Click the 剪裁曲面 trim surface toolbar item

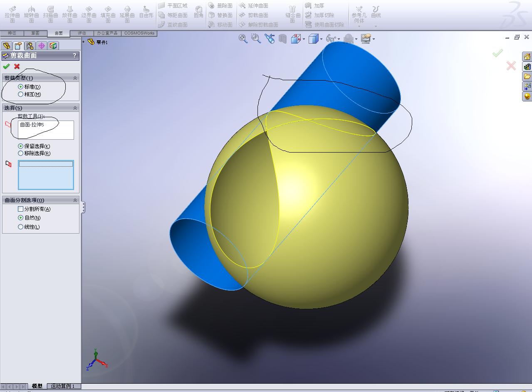(253, 15)
